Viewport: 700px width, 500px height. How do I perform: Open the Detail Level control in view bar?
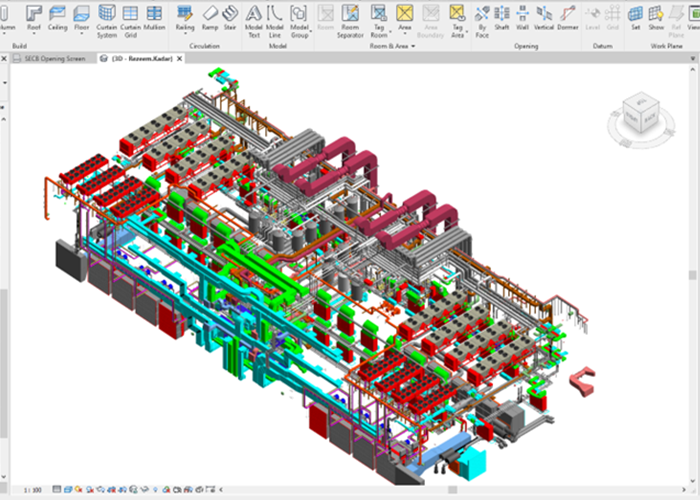click(57, 489)
